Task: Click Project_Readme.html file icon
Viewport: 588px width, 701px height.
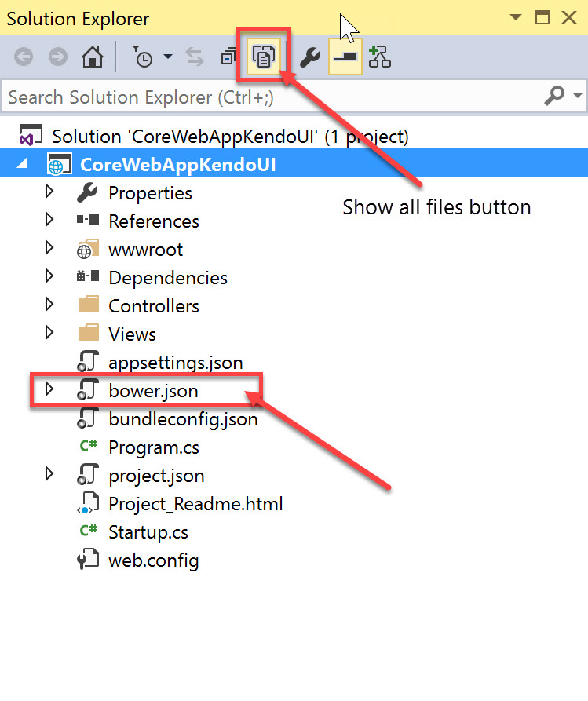Action: point(88,503)
